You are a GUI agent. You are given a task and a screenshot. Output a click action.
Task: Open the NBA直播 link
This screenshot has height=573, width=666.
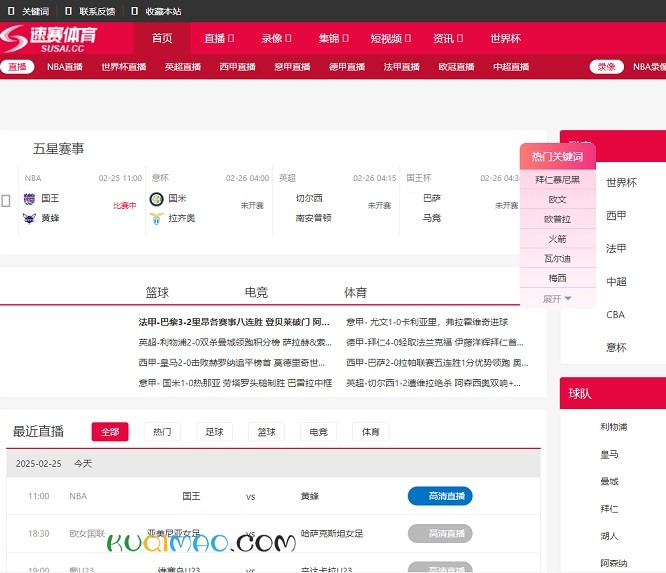pyautogui.click(x=65, y=67)
